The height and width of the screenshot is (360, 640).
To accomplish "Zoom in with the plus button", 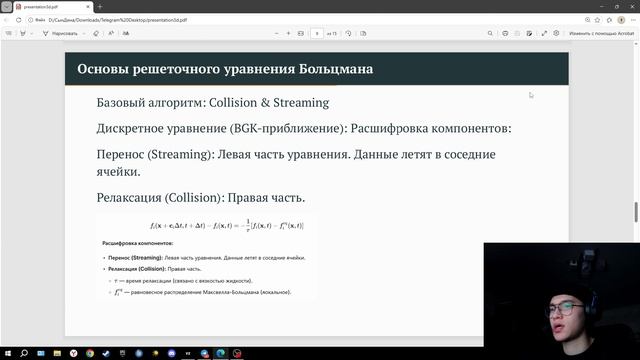I will [x=289, y=33].
